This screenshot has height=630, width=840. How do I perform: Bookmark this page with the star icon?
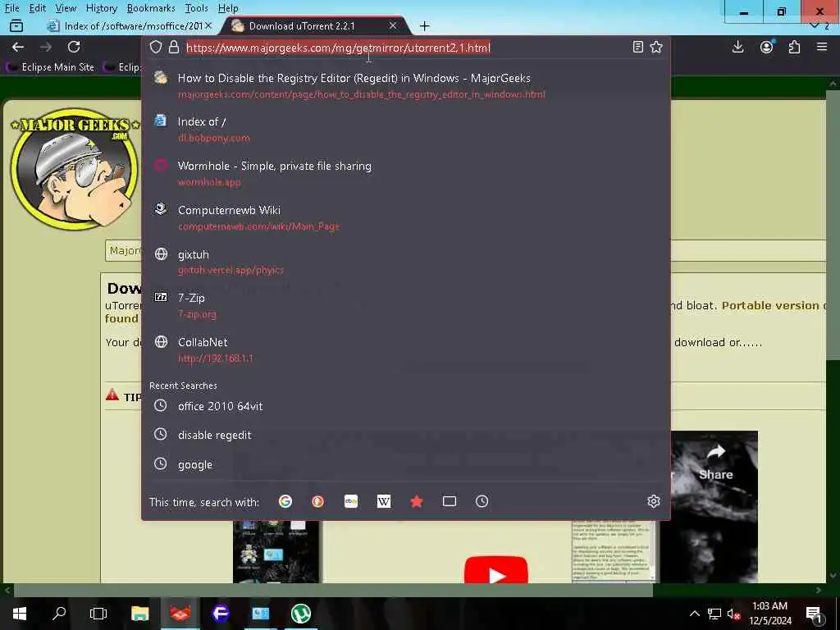click(656, 47)
